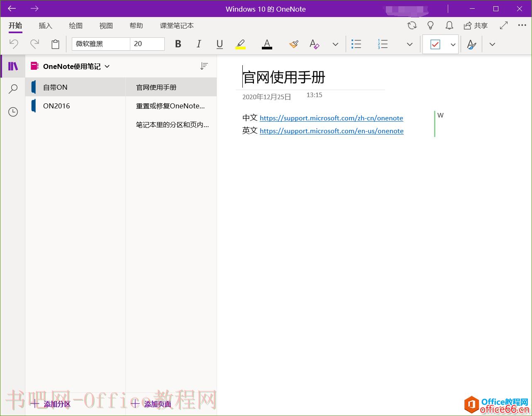Open search with the magnifier icon
Viewport: 532px width, 416px height.
pyautogui.click(x=13, y=89)
